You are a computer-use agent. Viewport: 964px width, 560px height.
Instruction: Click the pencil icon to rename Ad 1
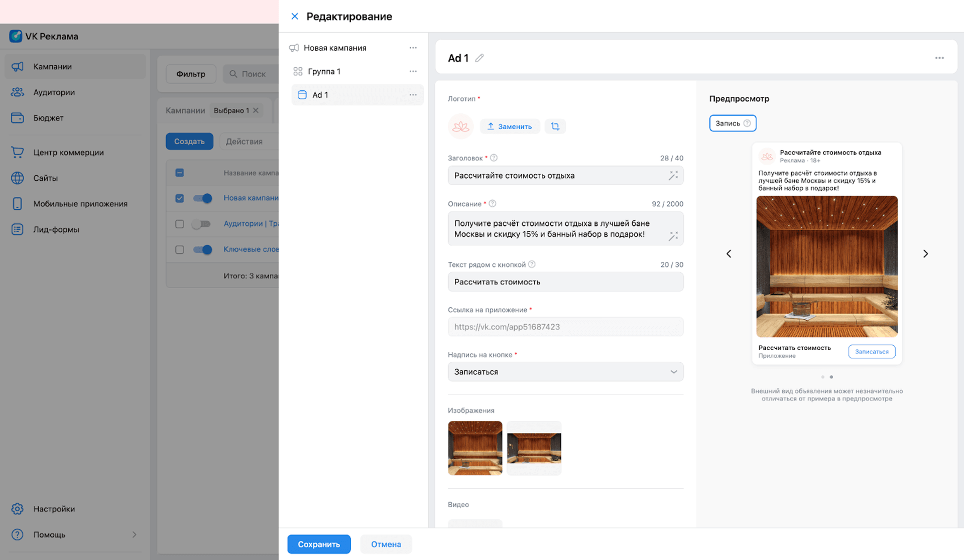479,58
